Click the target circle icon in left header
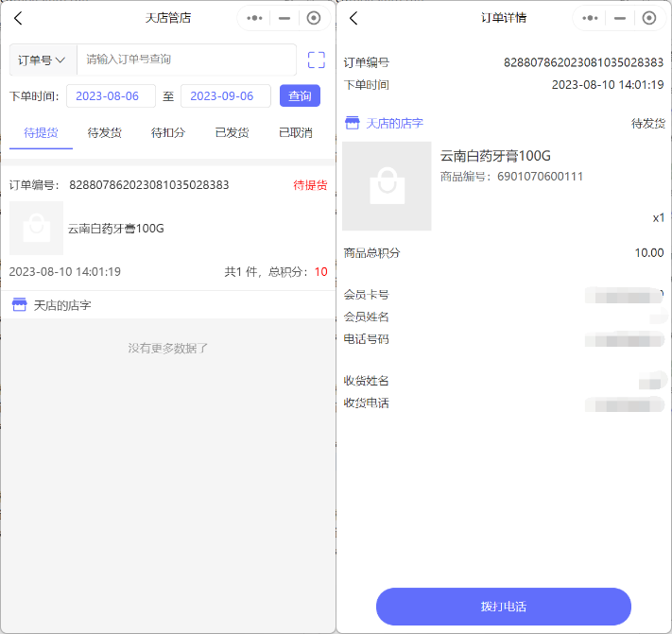Image resolution: width=672 pixels, height=634 pixels. pos(314,18)
